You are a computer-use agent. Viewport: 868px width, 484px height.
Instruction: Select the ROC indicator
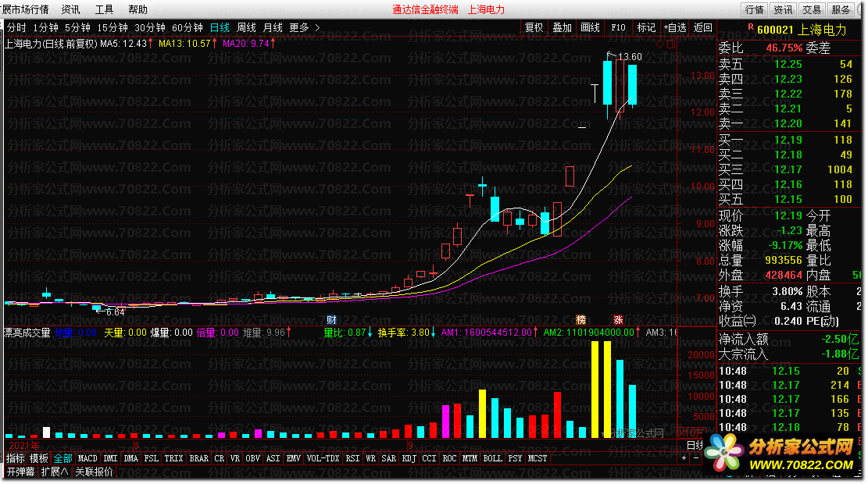click(x=449, y=458)
